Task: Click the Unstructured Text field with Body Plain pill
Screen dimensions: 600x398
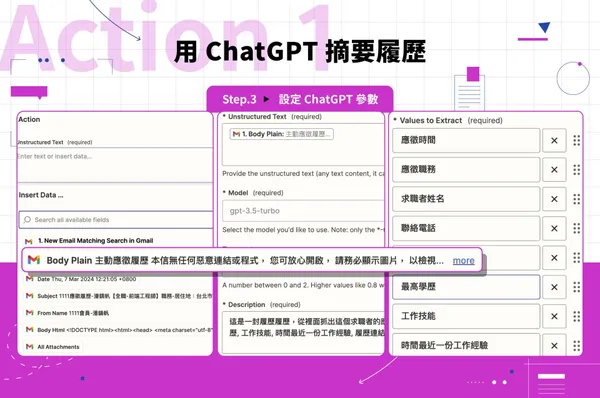Action: click(x=303, y=145)
